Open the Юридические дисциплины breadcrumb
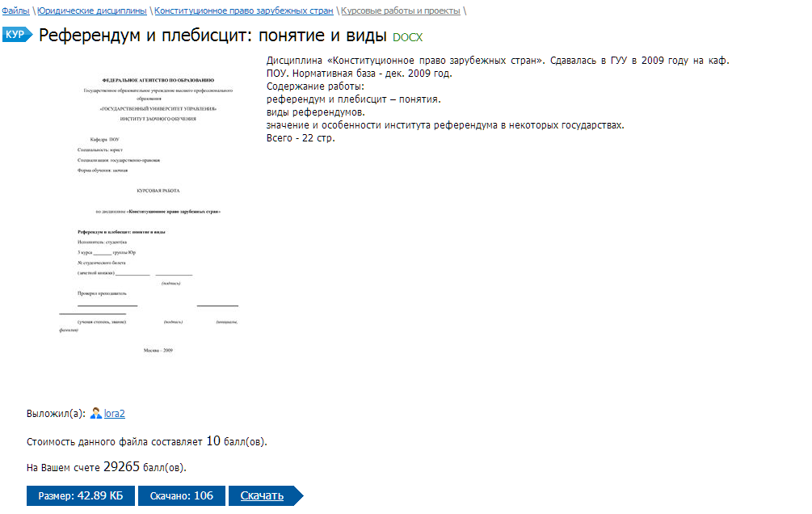812x514 pixels. pyautogui.click(x=92, y=11)
